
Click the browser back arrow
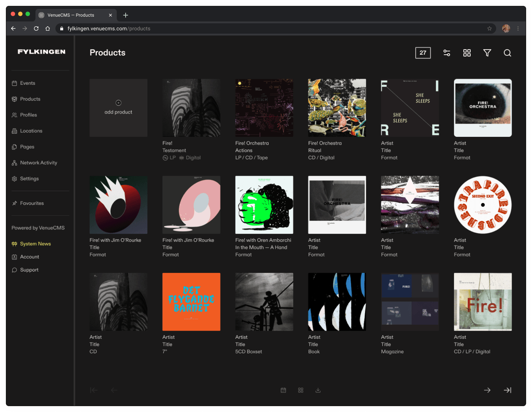pyautogui.click(x=13, y=28)
